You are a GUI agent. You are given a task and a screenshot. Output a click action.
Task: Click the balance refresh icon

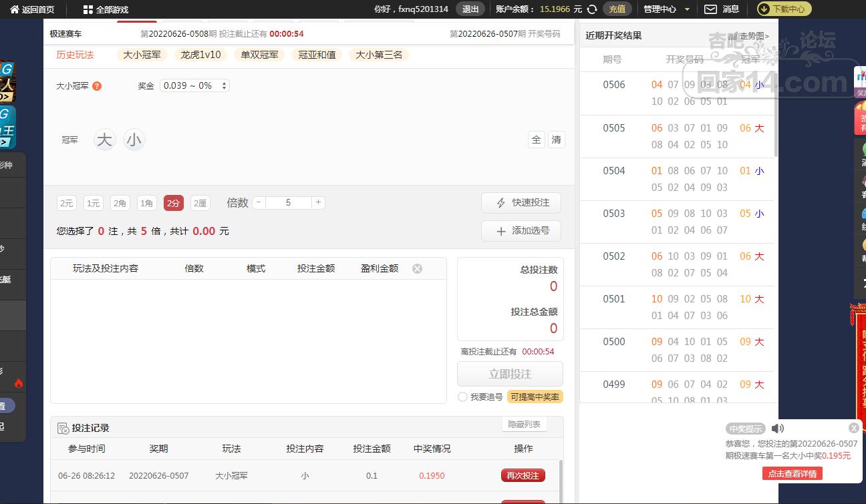point(591,9)
